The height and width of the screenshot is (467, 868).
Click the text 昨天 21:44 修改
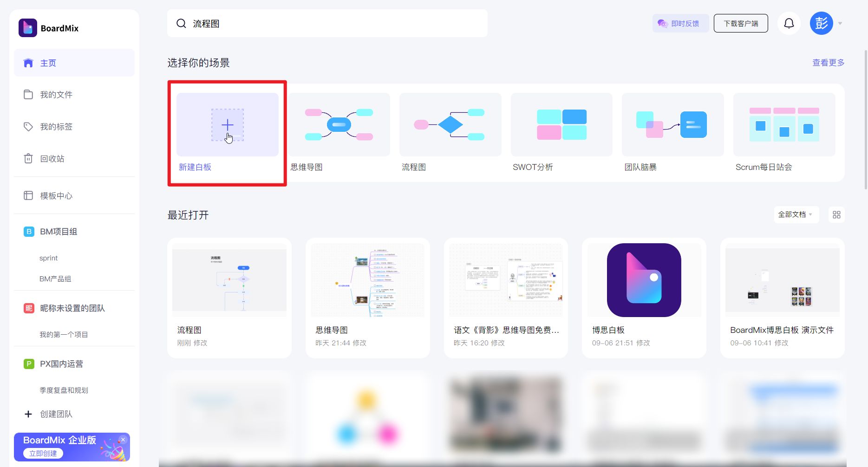(341, 343)
